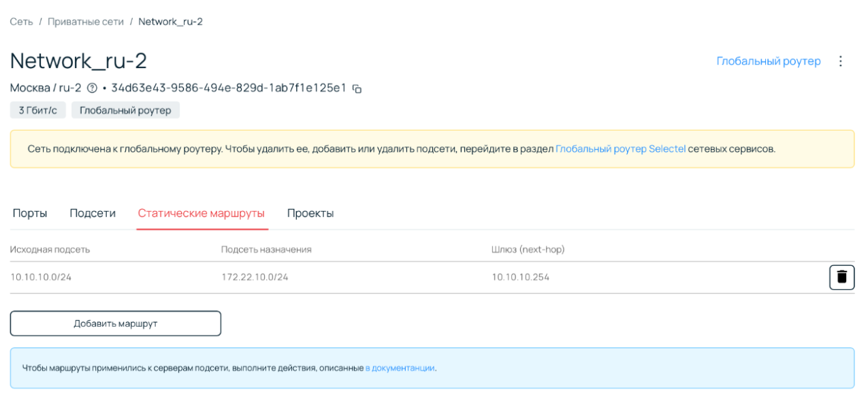Follow the Глобальный роутер Selectel link in the banner
Image resolution: width=868 pixels, height=405 pixels.
[620, 148]
